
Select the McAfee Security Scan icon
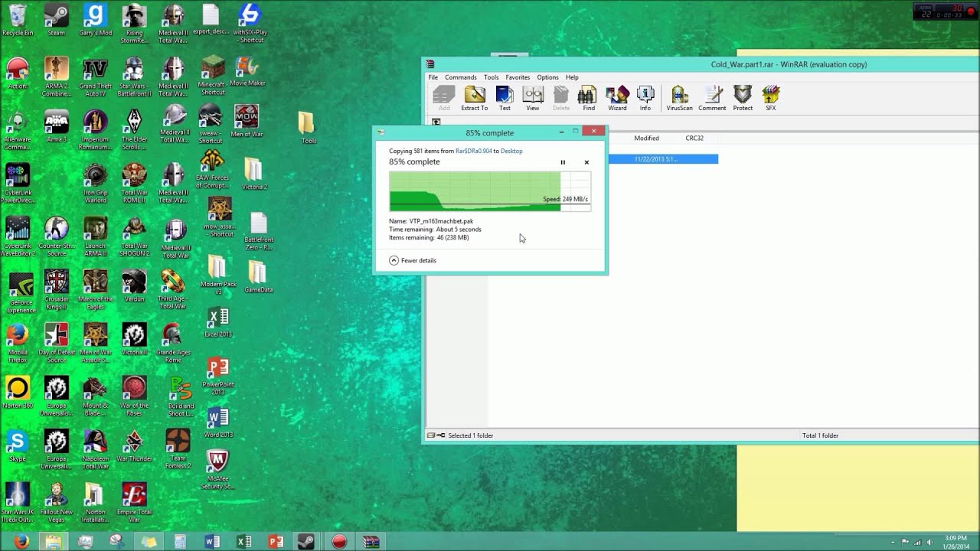(x=217, y=469)
